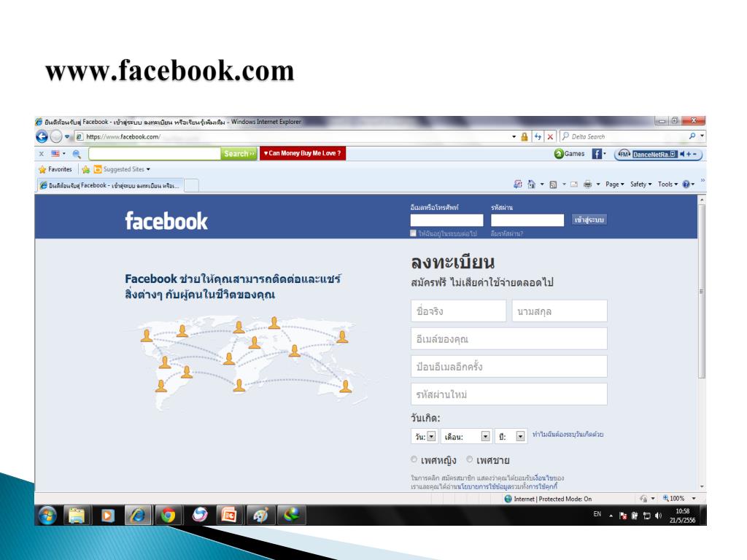The width and height of the screenshot is (747, 560).
Task: Open the ปี year dropdown
Action: click(x=511, y=436)
